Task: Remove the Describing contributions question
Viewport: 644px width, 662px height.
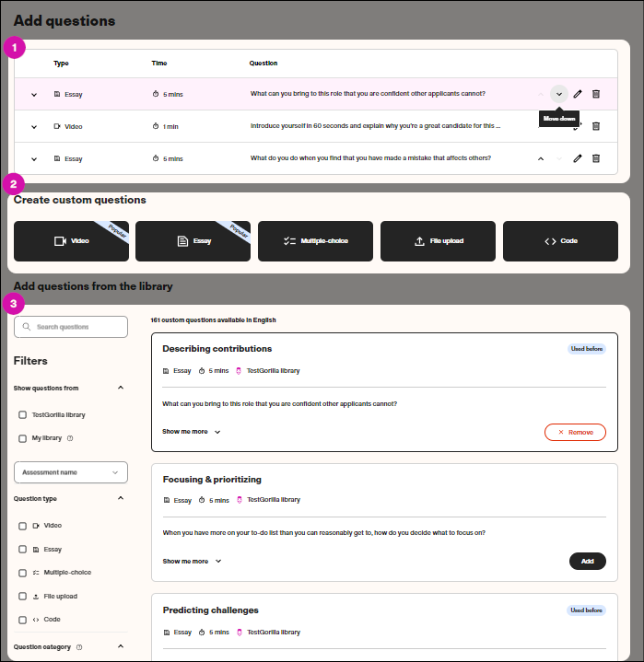Action: pos(575,432)
